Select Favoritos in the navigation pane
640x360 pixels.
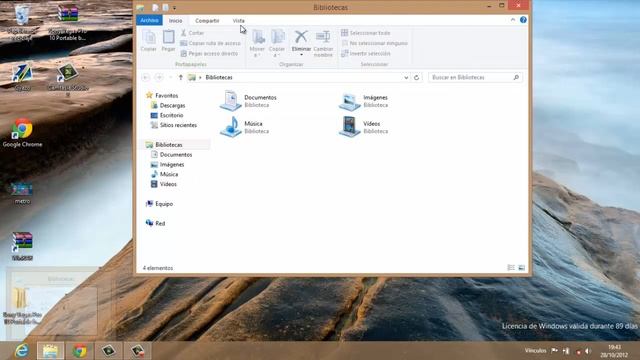click(167, 96)
